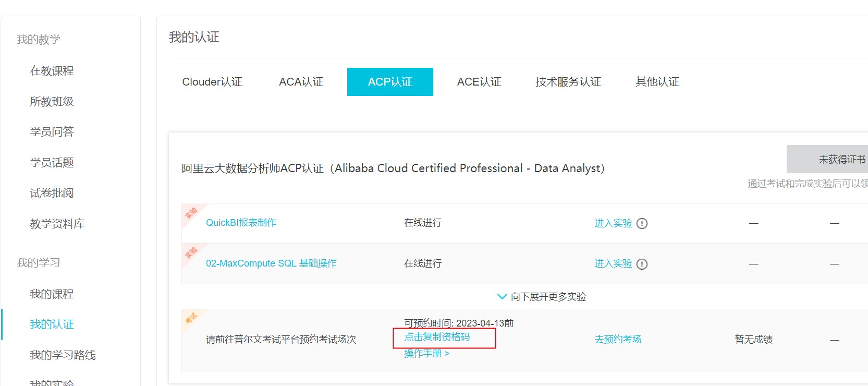Image resolution: width=868 pixels, height=386 pixels.
Task: Click 去预约考场 to book exam
Action: 618,340
